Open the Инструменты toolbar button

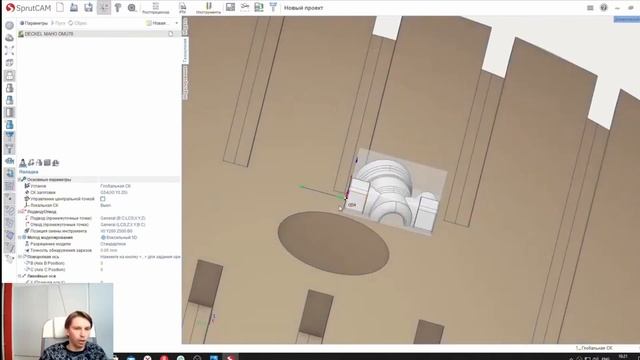click(x=208, y=8)
